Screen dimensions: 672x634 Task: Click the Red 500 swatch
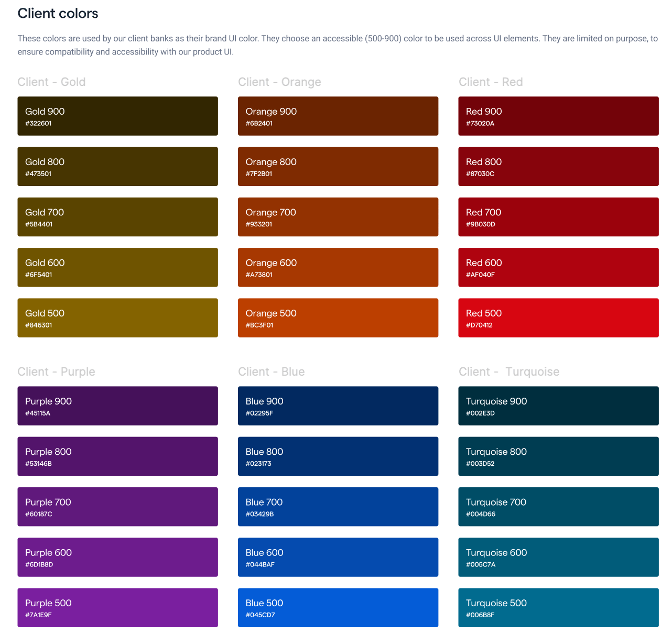(558, 318)
